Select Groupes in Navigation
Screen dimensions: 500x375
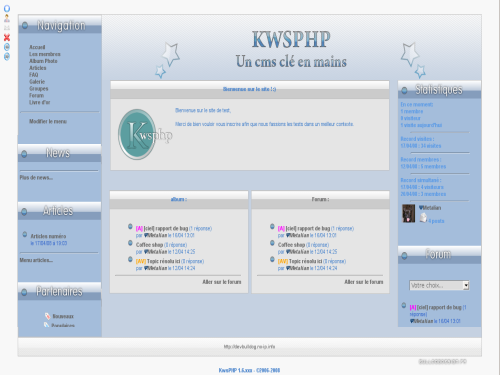[38, 89]
